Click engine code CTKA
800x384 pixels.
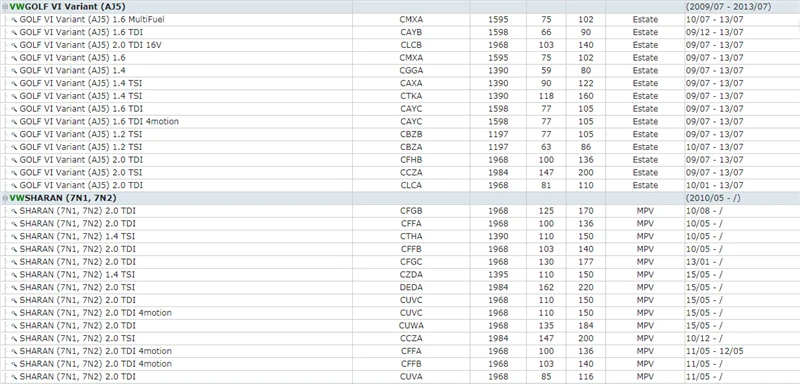[x=411, y=96]
